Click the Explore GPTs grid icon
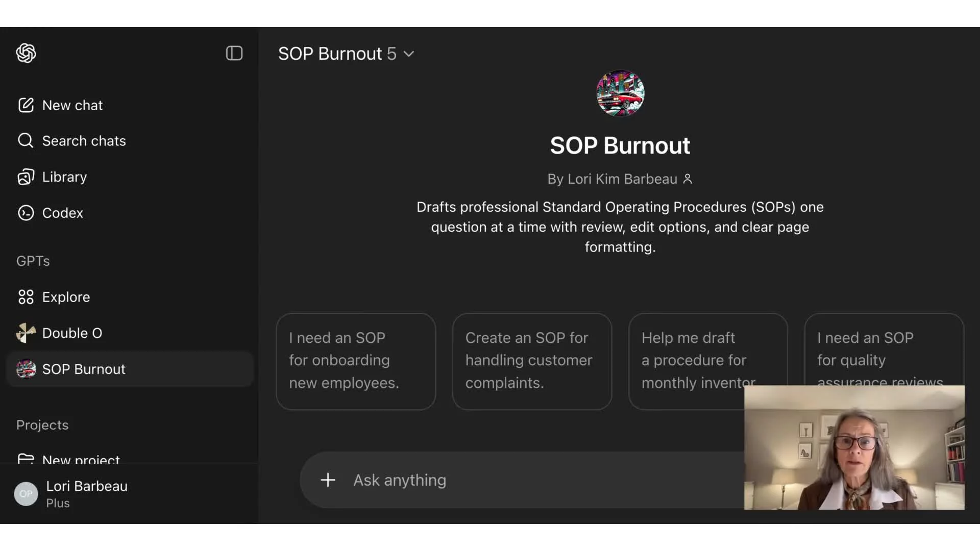The width and height of the screenshot is (980, 551). click(x=26, y=297)
